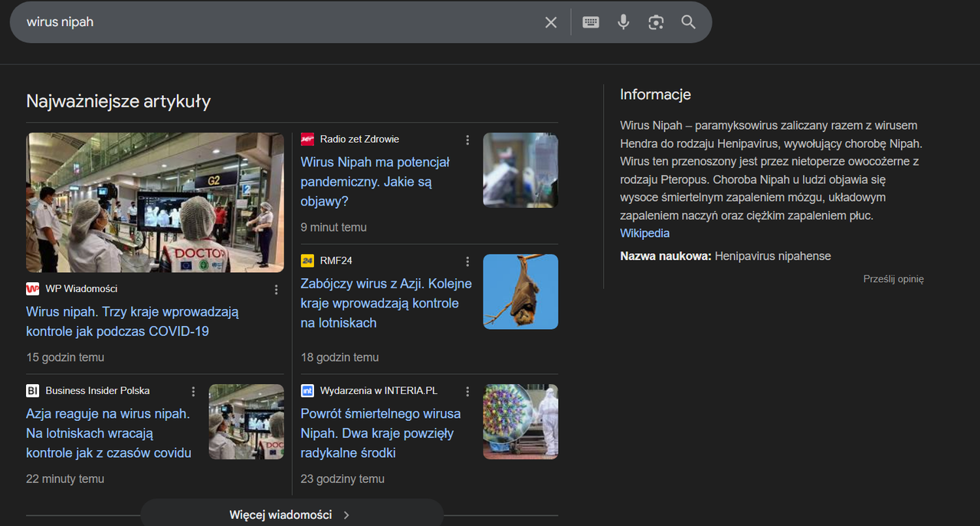
Task: Open the on-screen keyboard input tool
Action: tap(591, 22)
